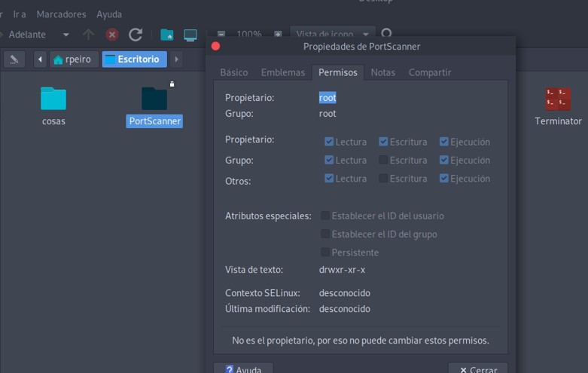Screen dimensions: 588x373
Task: Check Establecer el ID del usuario
Action: [325, 216]
